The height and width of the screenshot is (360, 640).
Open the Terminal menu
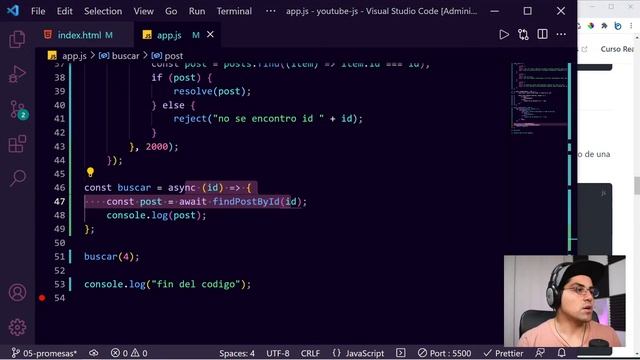pyautogui.click(x=234, y=11)
